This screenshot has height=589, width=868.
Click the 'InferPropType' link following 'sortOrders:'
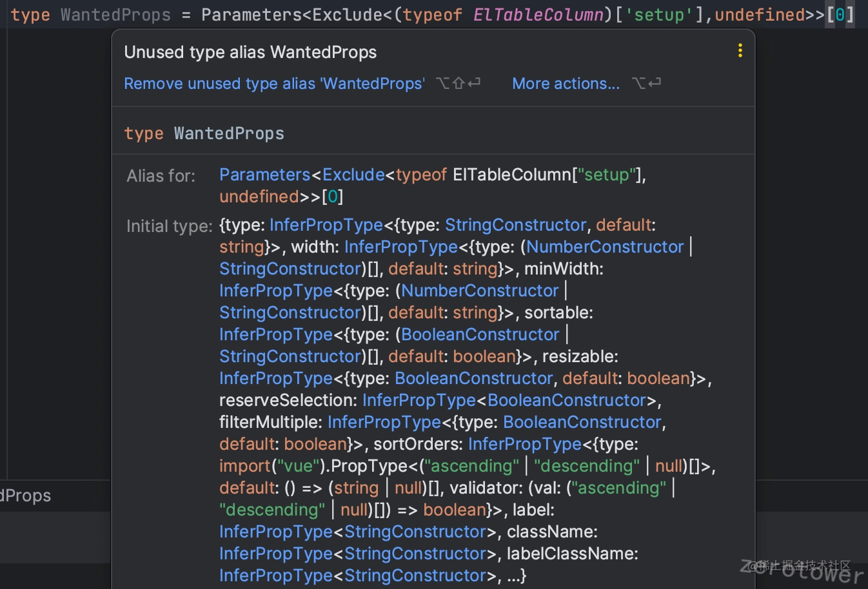click(525, 444)
